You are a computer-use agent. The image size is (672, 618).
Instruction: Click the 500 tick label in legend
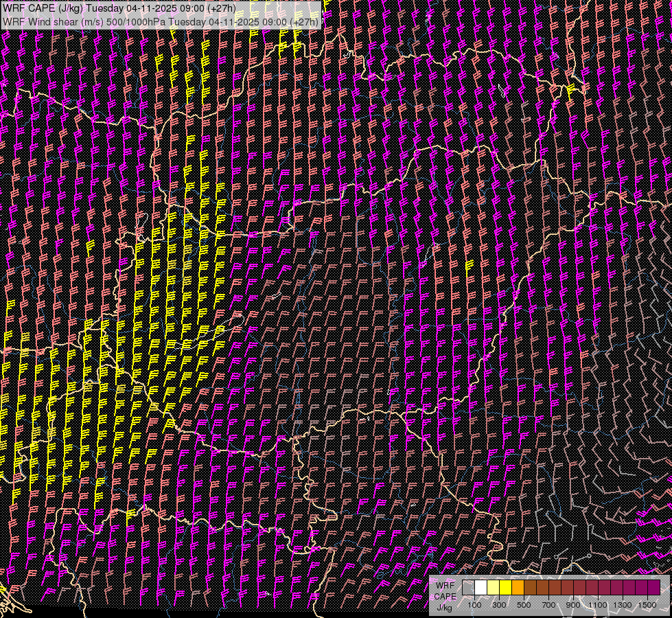[524, 605]
